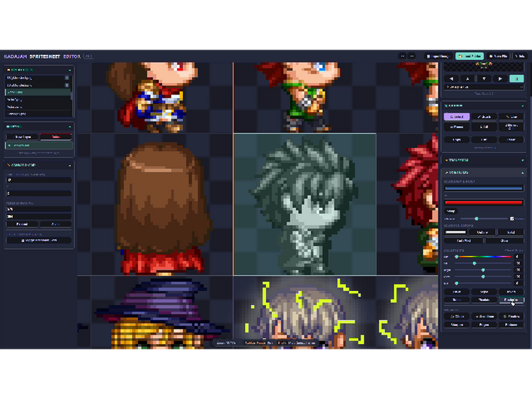Select the Line tool

click(x=511, y=117)
